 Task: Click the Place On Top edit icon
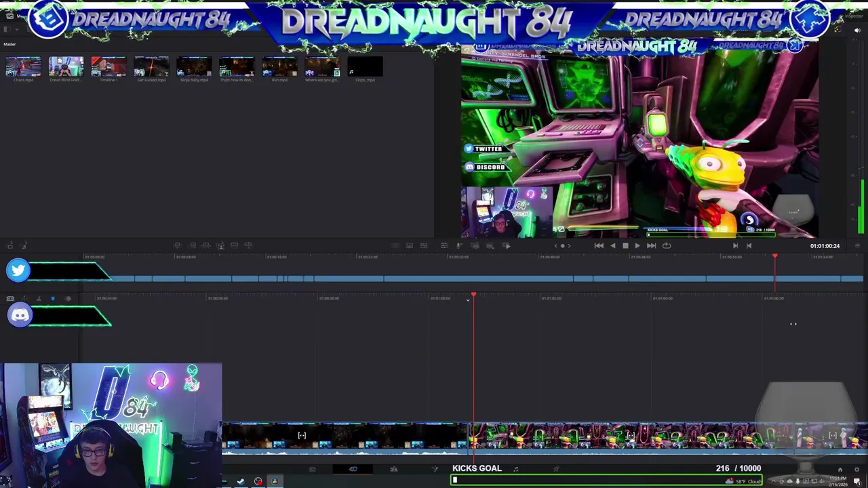[235, 245]
